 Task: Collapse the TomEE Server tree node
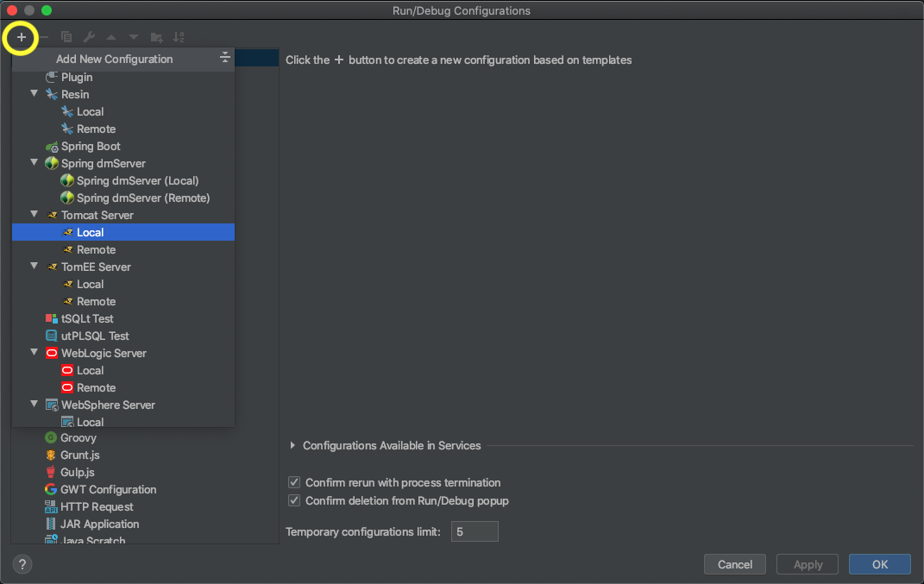(x=35, y=267)
